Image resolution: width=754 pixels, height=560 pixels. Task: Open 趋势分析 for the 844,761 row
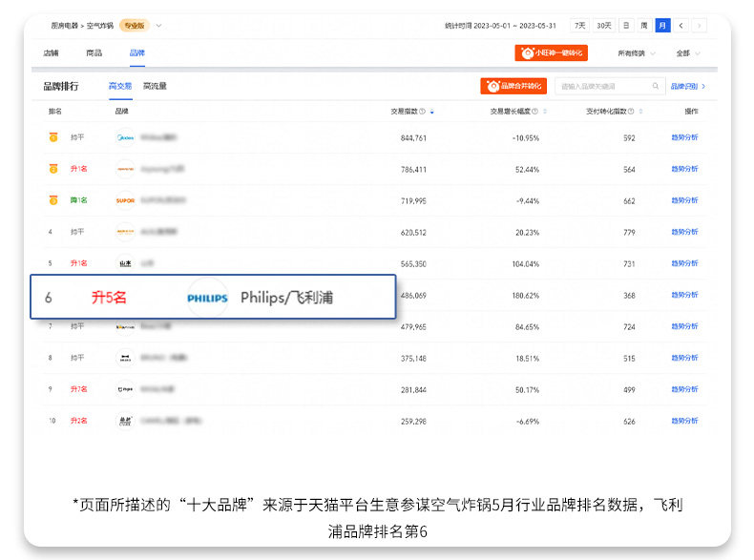684,137
